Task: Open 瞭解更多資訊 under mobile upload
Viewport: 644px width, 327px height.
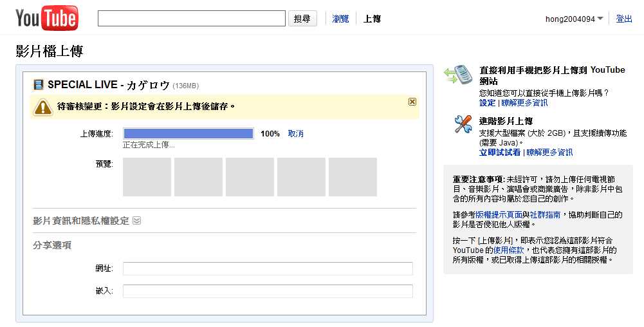Action: click(524, 103)
